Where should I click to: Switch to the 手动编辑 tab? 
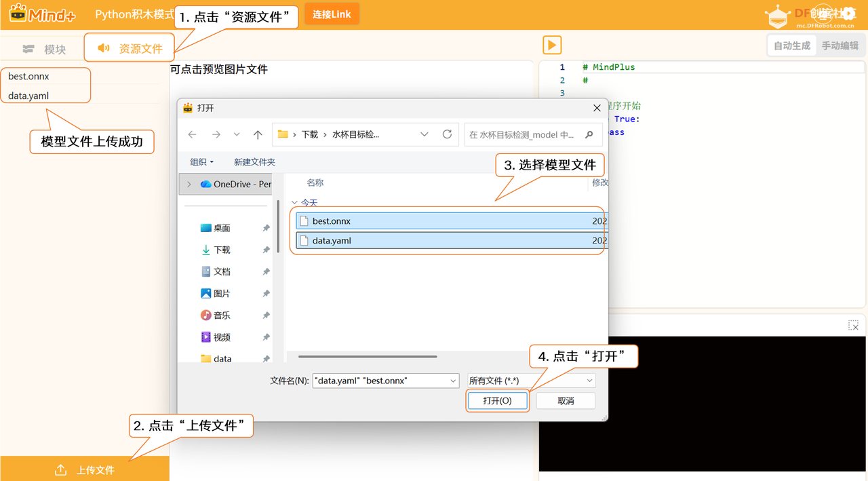pyautogui.click(x=840, y=45)
